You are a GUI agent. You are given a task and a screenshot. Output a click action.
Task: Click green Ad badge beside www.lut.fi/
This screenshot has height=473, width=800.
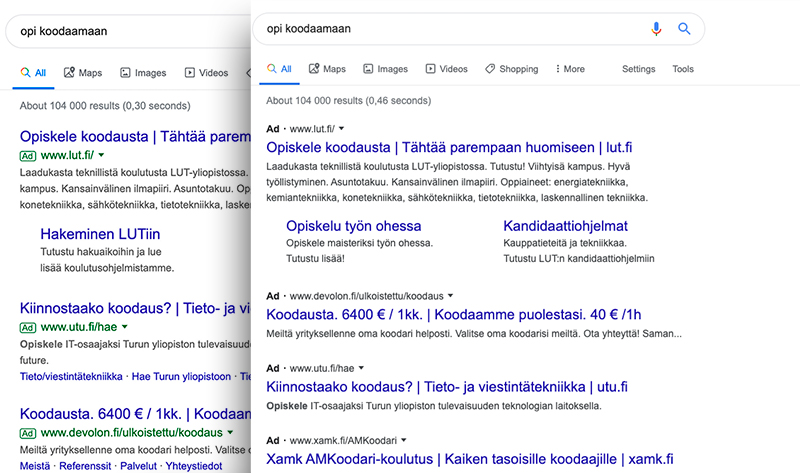[28, 156]
